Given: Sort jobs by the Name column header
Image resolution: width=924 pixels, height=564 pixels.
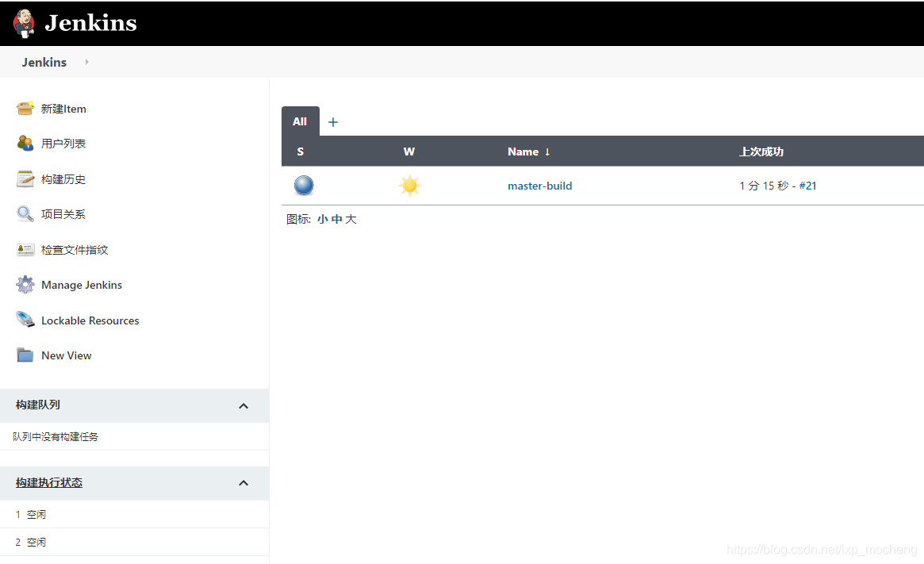Looking at the screenshot, I should (x=528, y=152).
